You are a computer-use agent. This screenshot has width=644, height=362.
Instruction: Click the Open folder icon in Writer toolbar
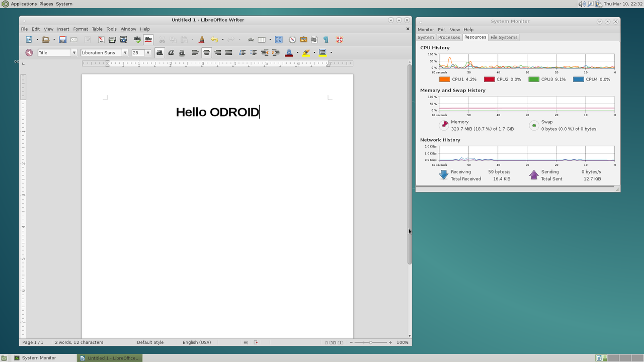[x=46, y=40]
